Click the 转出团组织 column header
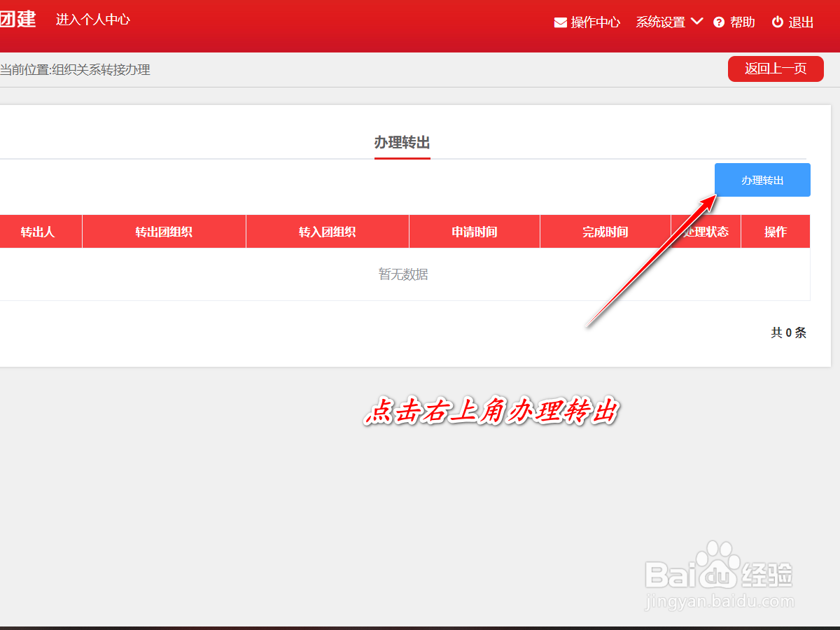The height and width of the screenshot is (630, 840). pos(164,231)
